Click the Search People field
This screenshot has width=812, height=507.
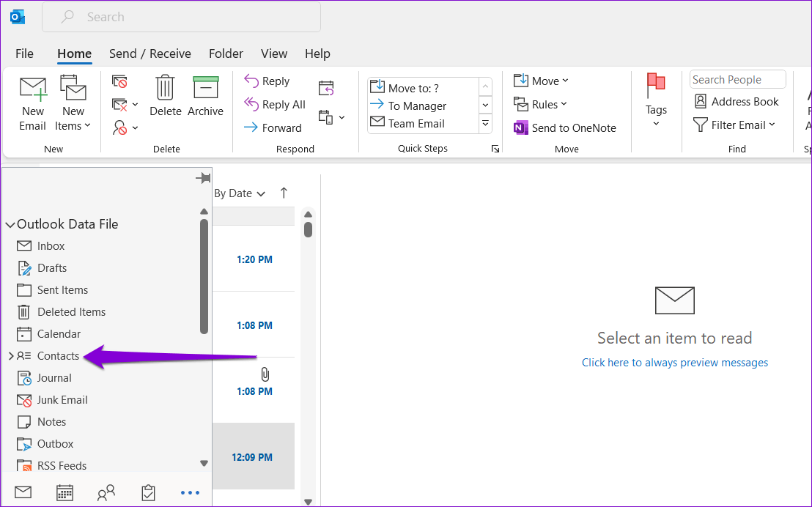(737, 80)
